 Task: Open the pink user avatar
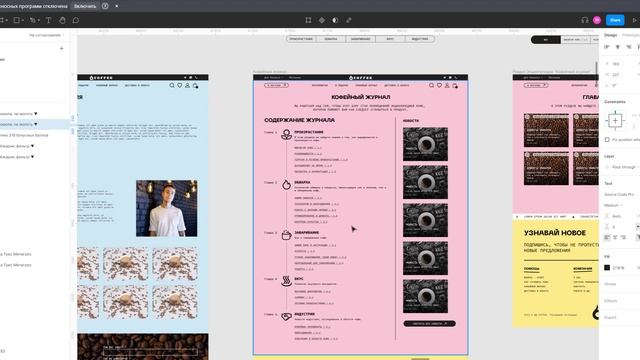pos(597,20)
